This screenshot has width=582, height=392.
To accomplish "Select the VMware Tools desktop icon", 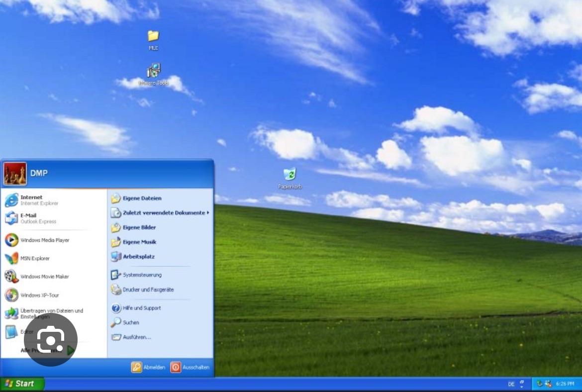I will pos(153,74).
